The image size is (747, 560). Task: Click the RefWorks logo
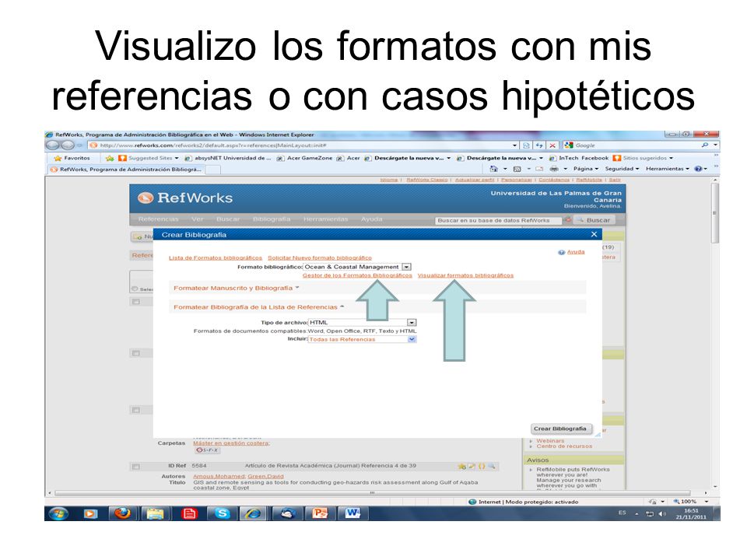pos(185,198)
